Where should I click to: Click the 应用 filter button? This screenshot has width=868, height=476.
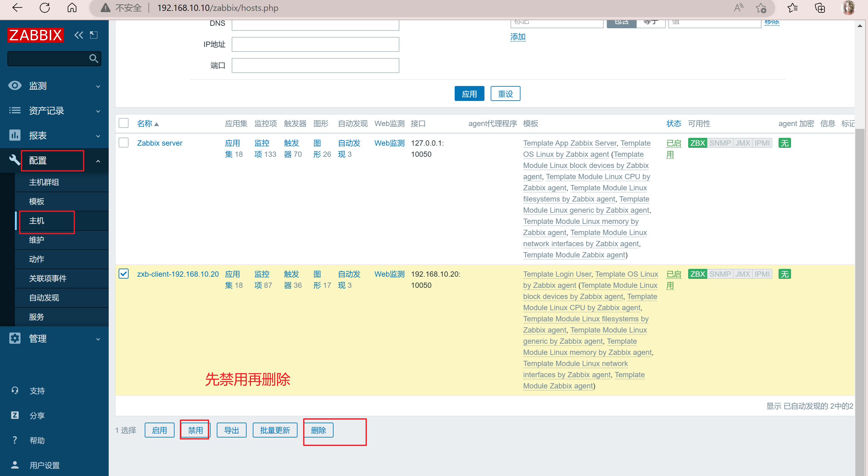(469, 94)
